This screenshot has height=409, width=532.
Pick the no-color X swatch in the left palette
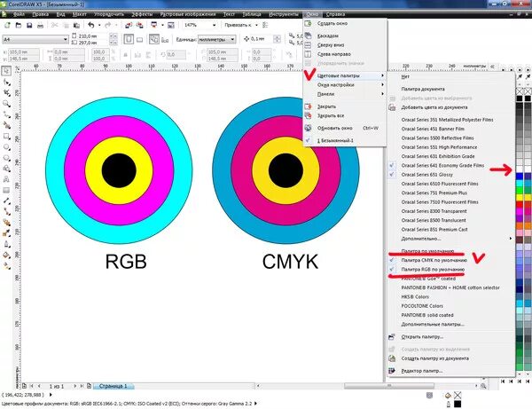point(520,91)
